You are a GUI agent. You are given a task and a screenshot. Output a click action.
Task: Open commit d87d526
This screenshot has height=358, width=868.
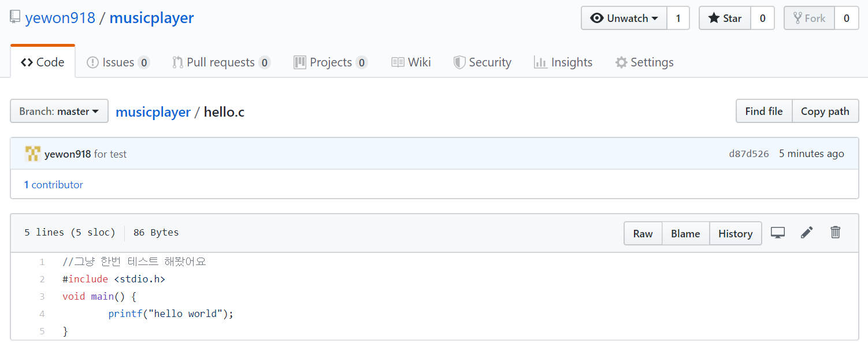pos(749,154)
